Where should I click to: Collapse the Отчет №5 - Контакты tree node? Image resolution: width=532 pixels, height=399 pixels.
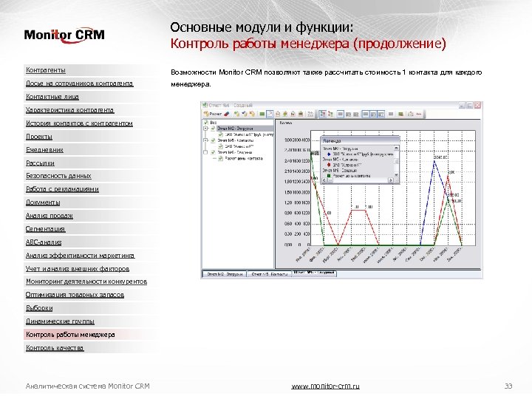click(x=205, y=140)
